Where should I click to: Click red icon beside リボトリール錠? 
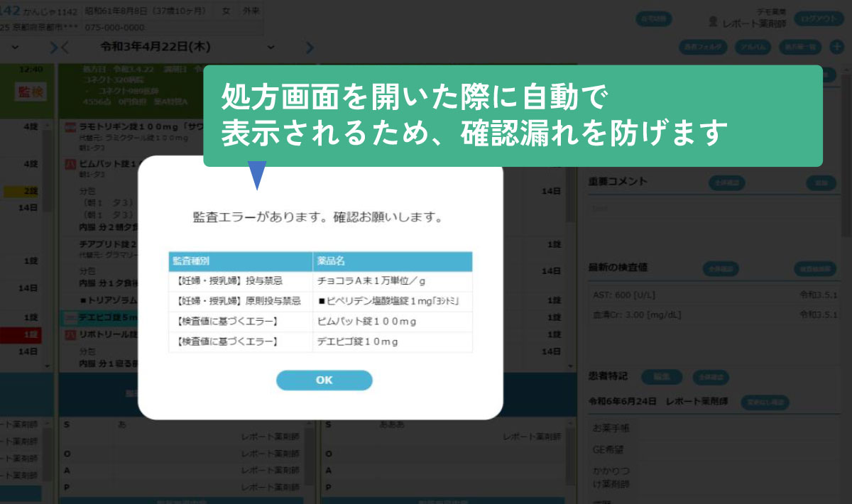70,334
